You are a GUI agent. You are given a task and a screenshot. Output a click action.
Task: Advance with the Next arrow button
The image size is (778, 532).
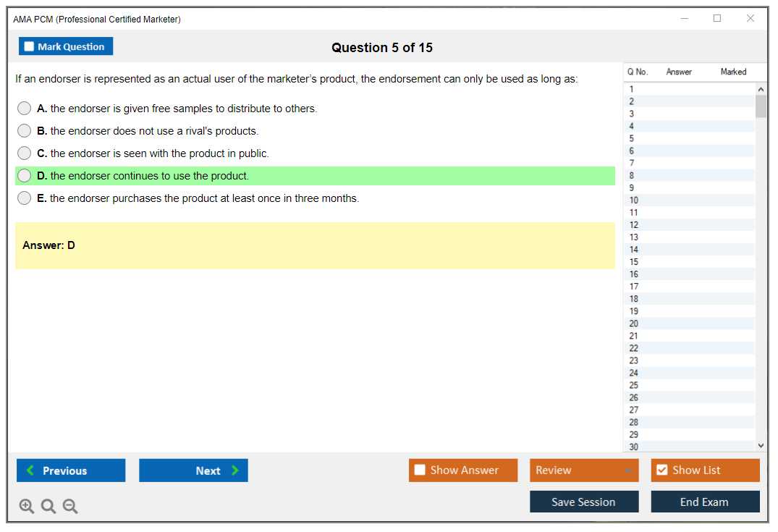tap(193, 470)
